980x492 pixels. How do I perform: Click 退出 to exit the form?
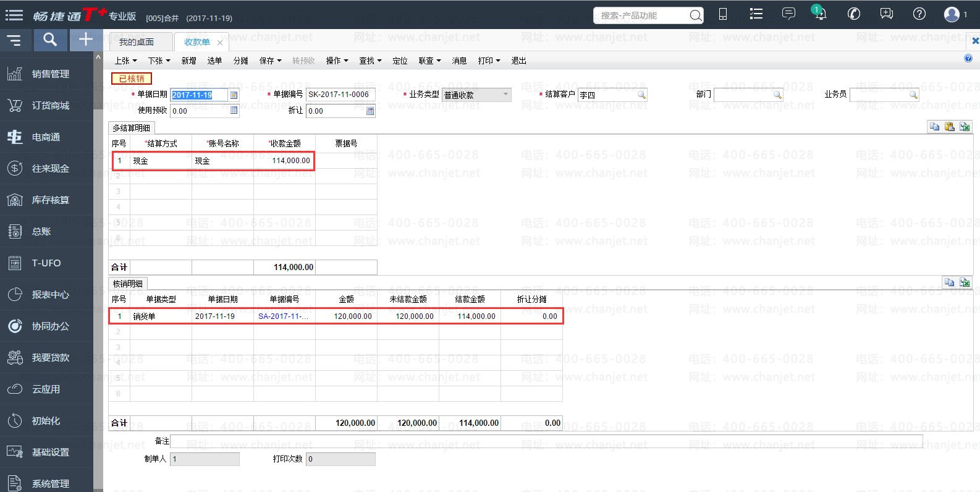[x=518, y=61]
